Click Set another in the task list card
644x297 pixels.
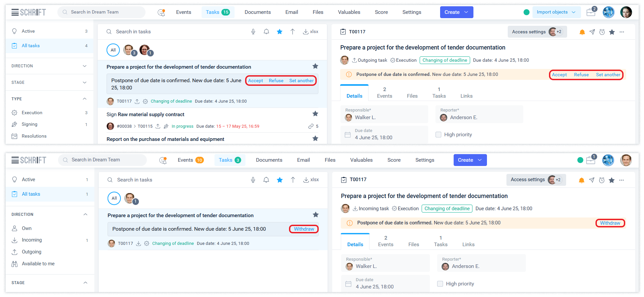[301, 81]
